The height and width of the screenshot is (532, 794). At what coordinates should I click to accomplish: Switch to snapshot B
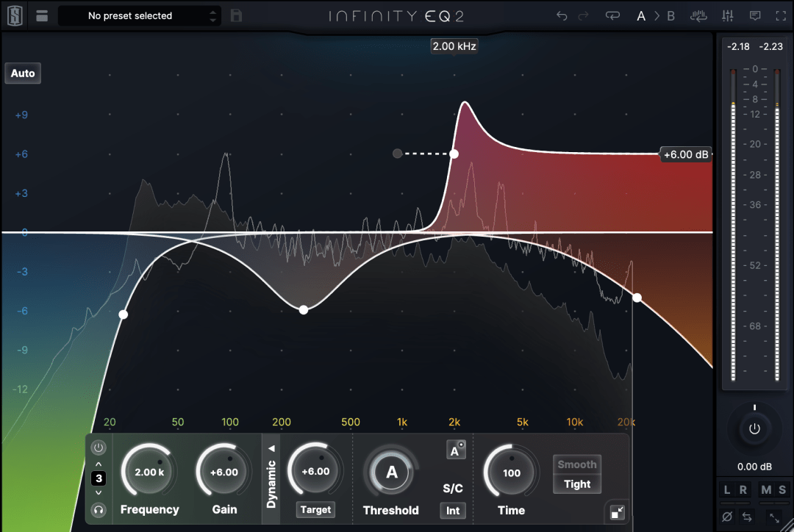tap(671, 15)
